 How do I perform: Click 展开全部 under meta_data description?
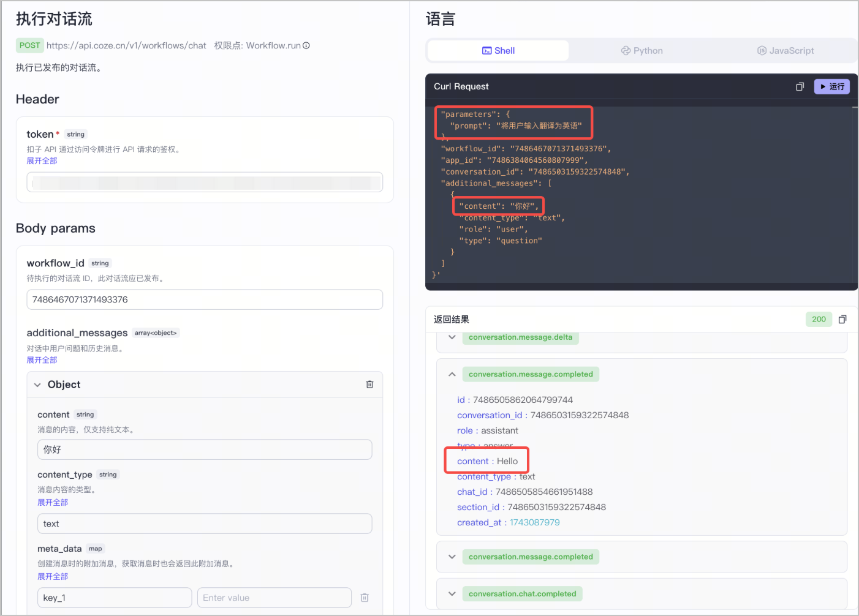53,576
